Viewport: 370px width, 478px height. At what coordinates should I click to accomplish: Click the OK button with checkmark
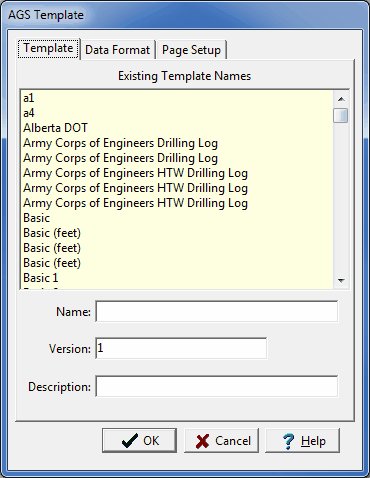click(139, 441)
